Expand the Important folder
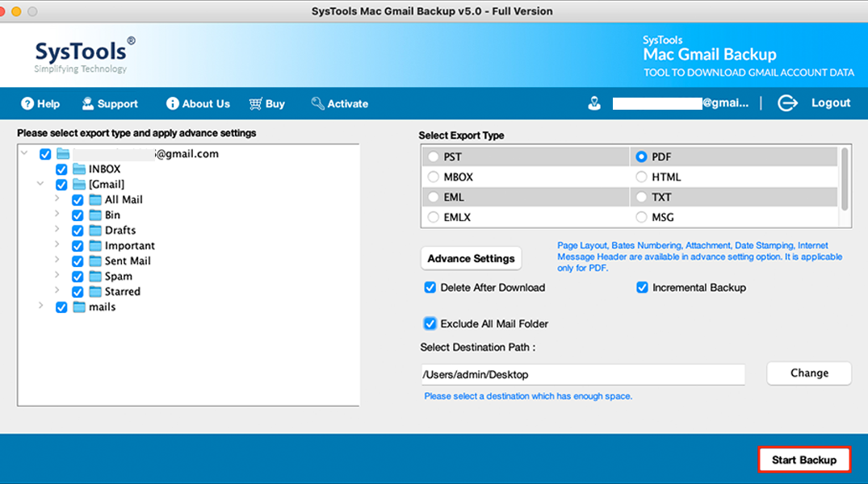Image resolution: width=868 pixels, height=484 pixels. pyautogui.click(x=57, y=244)
